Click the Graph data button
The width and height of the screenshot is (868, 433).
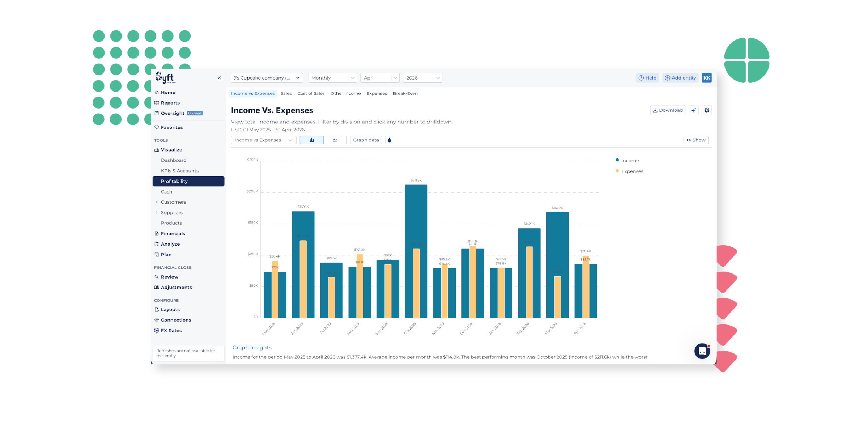(x=366, y=140)
